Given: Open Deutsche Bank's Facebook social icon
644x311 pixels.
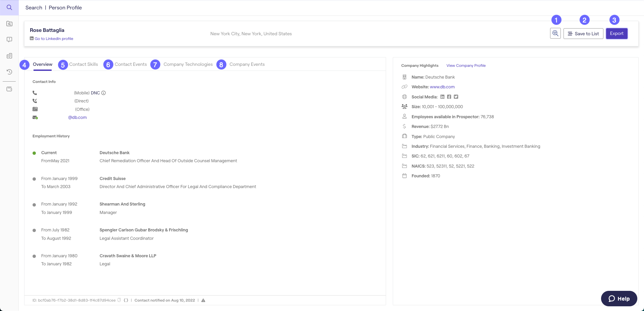Looking at the screenshot, I should (x=449, y=97).
